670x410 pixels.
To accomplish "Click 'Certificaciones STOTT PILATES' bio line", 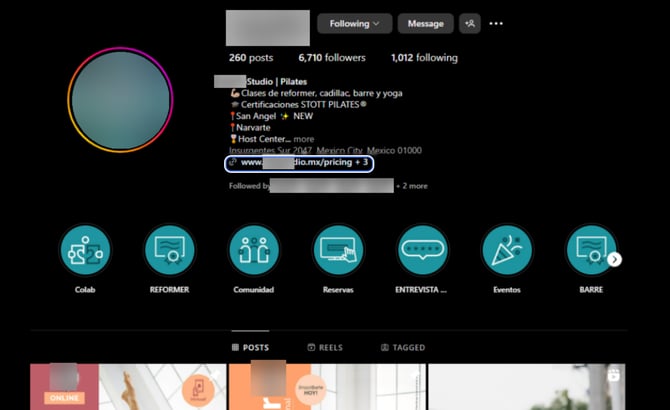I will tap(299, 105).
